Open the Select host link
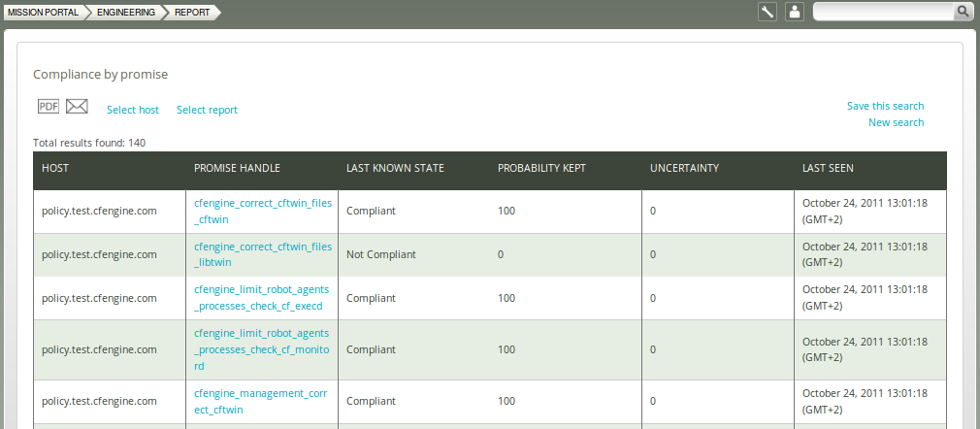 [133, 110]
